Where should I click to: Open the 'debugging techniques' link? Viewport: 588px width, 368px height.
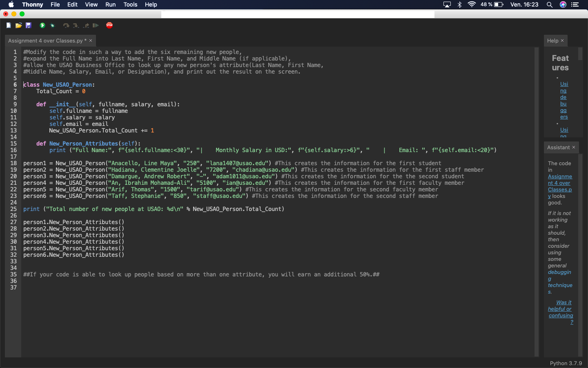(x=560, y=282)
